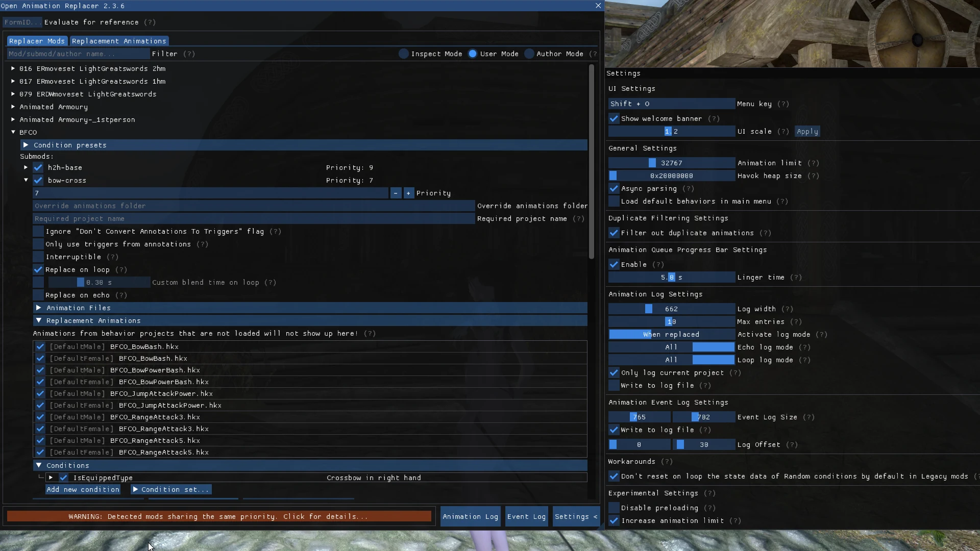Enable the Interruptible checkbox

[38, 257]
